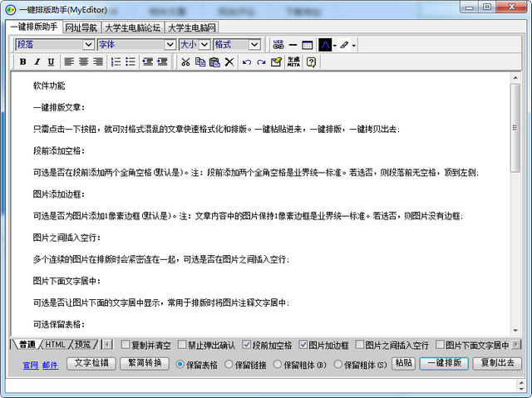Viewport: 532px width, 398px height.
Task: Switch to HTML source view
Action: [56, 345]
